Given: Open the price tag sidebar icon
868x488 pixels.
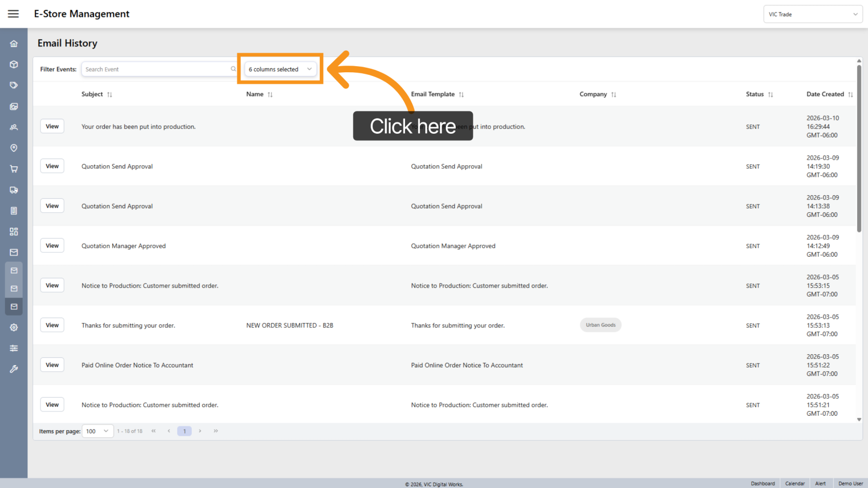Looking at the screenshot, I should 14,85.
